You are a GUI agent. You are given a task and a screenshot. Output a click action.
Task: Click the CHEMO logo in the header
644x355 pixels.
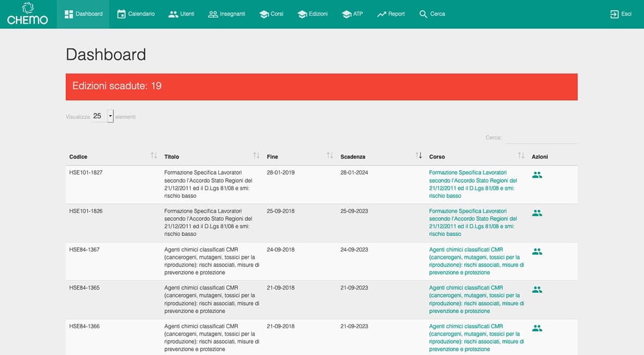click(x=27, y=14)
